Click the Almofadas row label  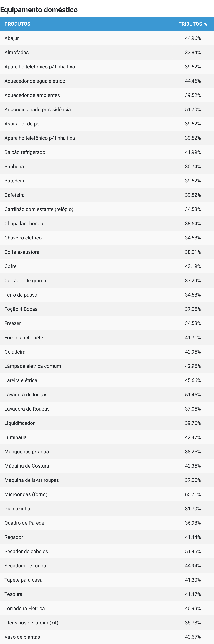tap(17, 53)
